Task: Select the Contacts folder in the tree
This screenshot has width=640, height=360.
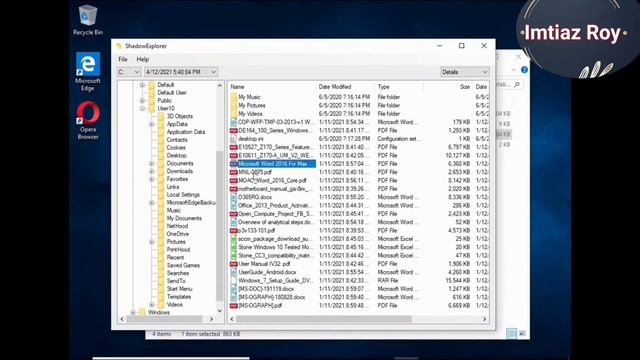Action: (177, 140)
